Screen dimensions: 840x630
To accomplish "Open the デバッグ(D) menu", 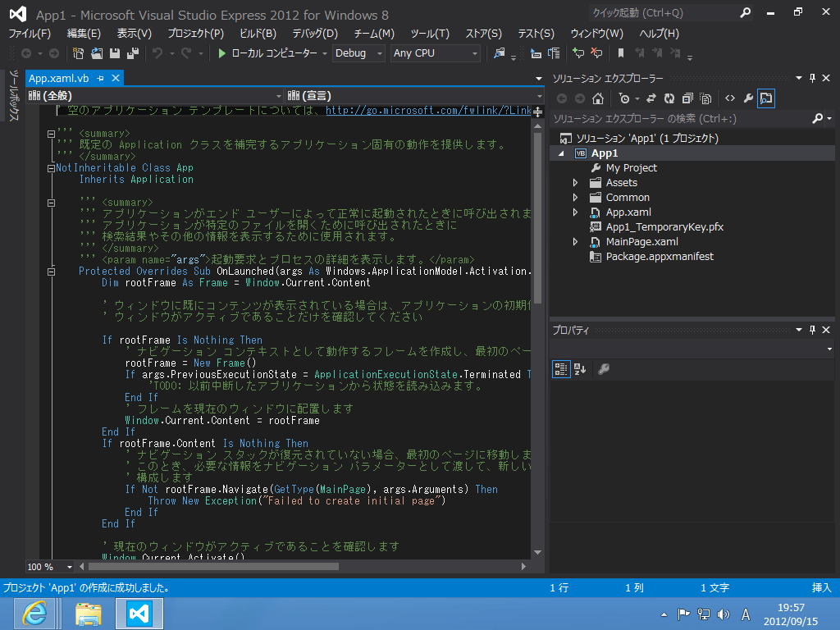I will pos(315,33).
